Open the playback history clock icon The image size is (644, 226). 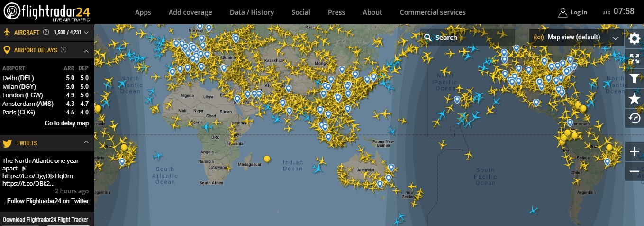click(635, 118)
